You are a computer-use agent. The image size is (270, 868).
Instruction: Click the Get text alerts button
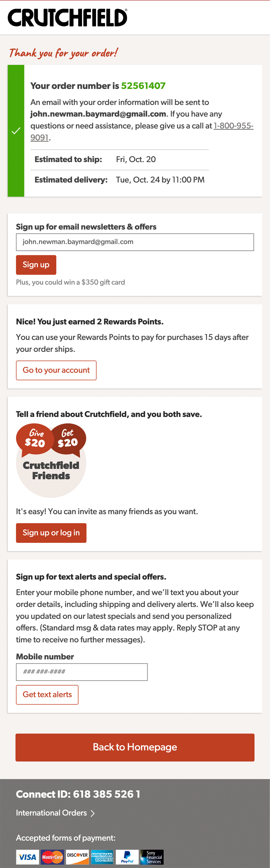47,694
